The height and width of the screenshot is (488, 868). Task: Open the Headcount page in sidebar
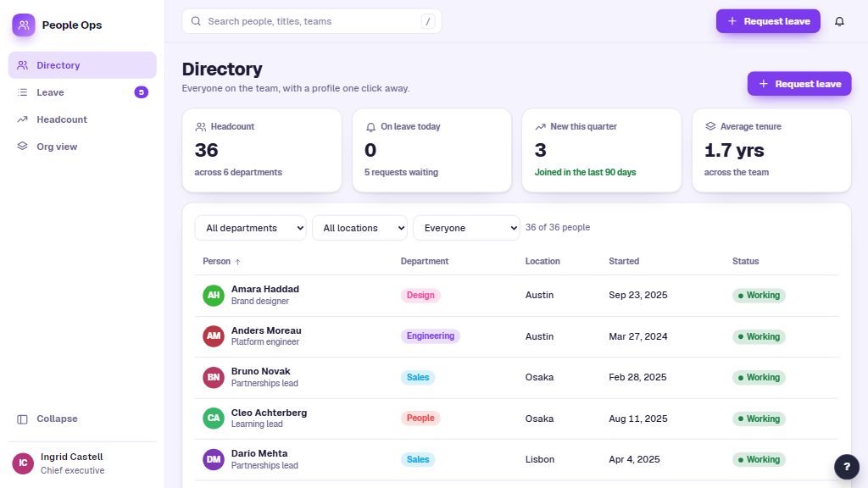tap(82, 119)
